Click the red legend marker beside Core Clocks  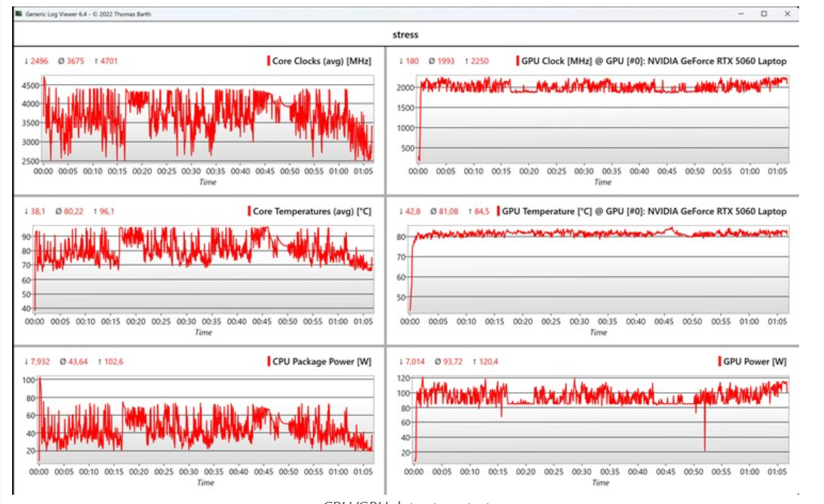[x=269, y=61]
